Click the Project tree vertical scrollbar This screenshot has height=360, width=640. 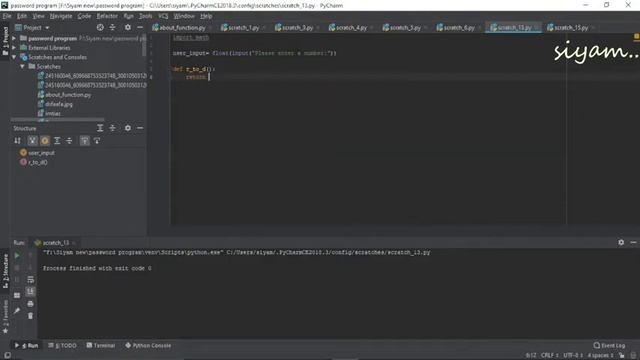(144, 45)
